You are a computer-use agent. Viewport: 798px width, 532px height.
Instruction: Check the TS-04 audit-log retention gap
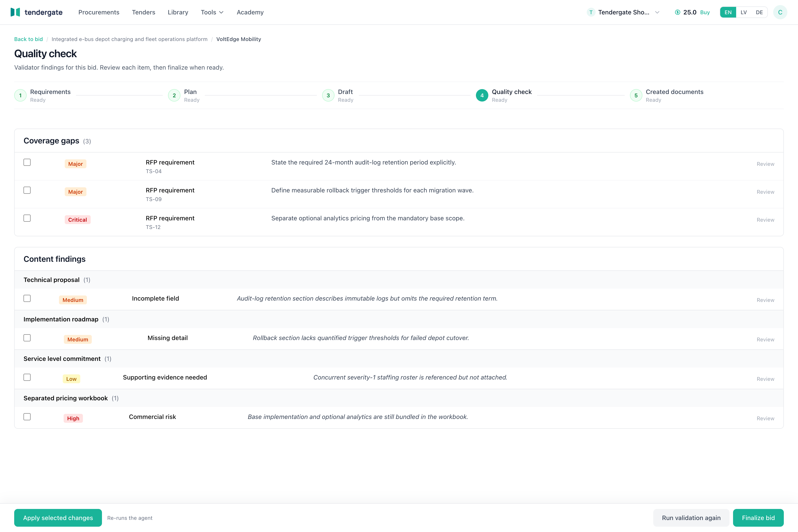point(27,162)
